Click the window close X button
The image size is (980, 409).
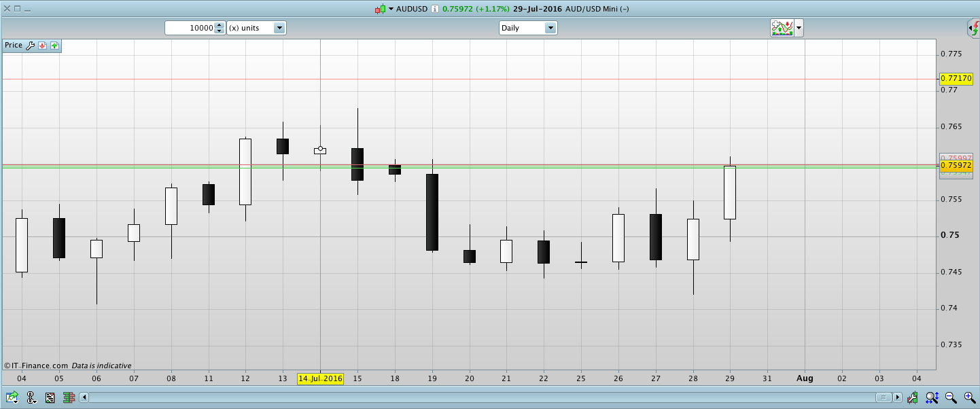(x=7, y=9)
